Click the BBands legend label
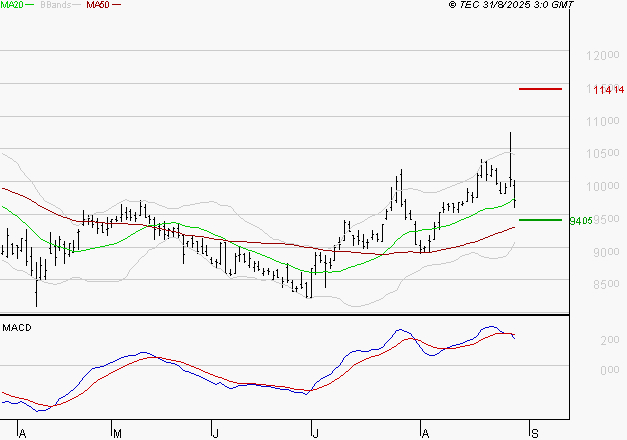 coord(55,5)
